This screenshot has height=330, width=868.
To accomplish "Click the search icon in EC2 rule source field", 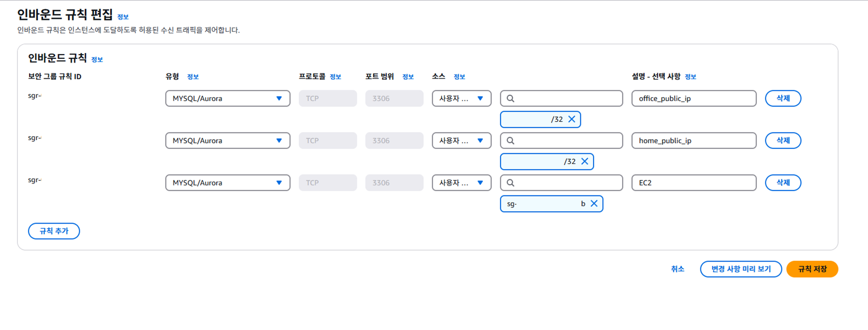I will (510, 183).
